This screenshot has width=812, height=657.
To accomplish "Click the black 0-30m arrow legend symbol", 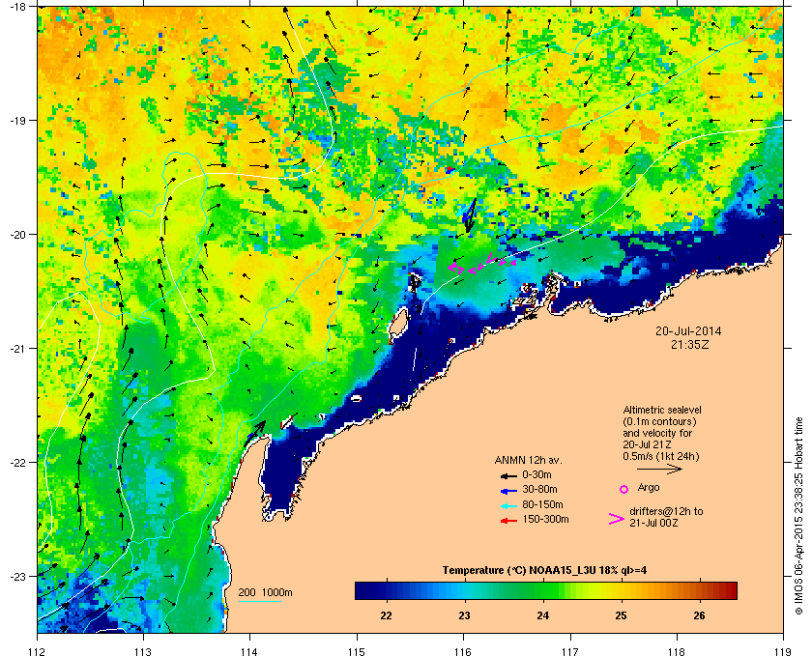I will (x=508, y=475).
